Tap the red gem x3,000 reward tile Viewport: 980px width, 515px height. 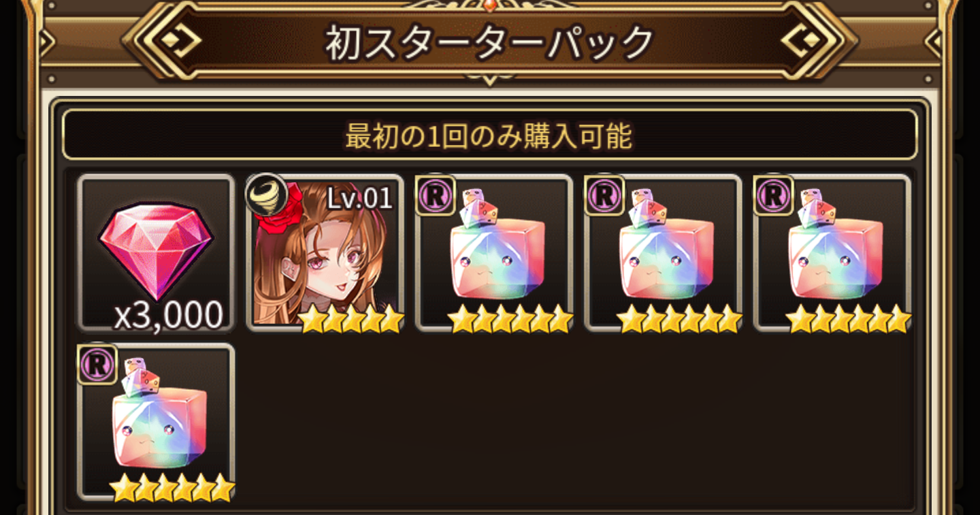157,253
